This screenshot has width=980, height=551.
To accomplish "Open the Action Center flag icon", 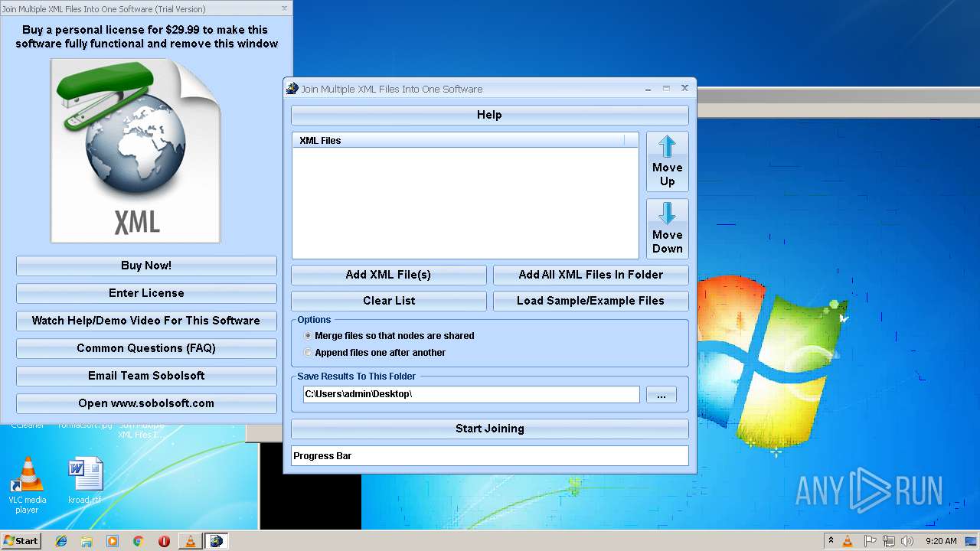I will tap(870, 541).
